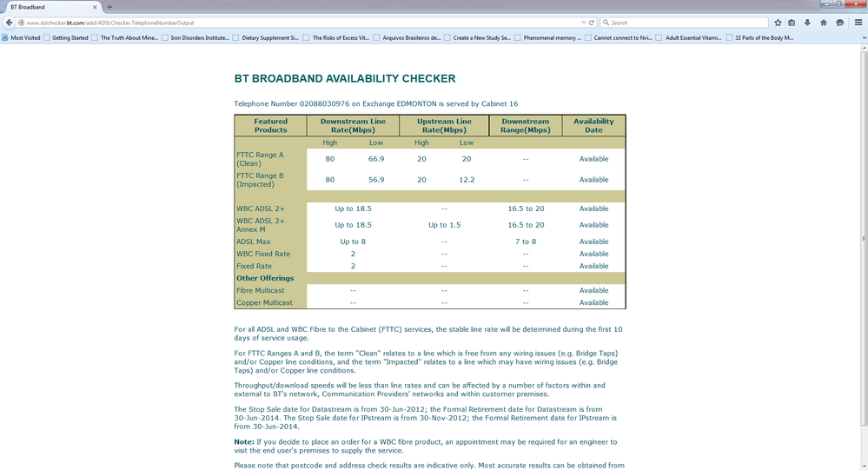The height and width of the screenshot is (470, 868).
Task: Click the 12.2 upstream low value
Action: point(467,180)
